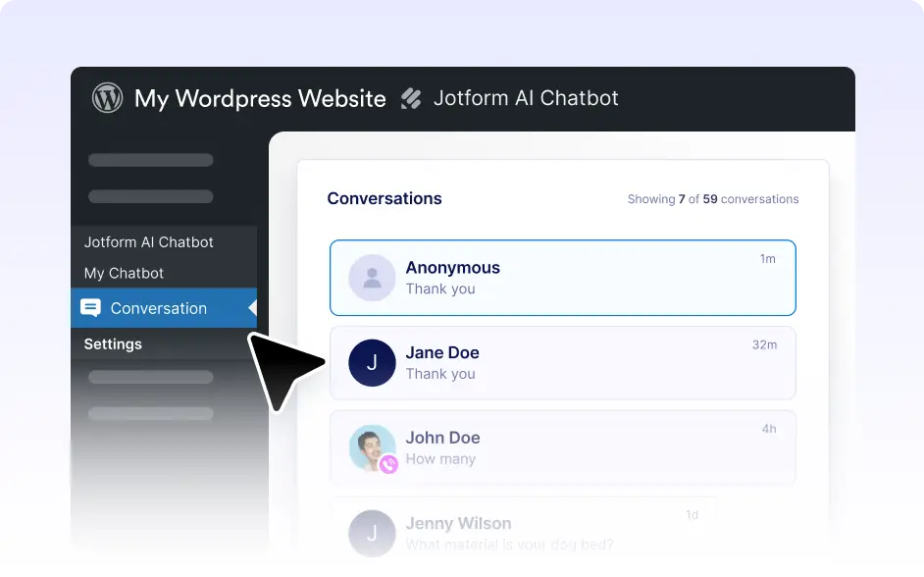
Task: Select My Chatbot in the sidebar
Action: pyautogui.click(x=124, y=274)
